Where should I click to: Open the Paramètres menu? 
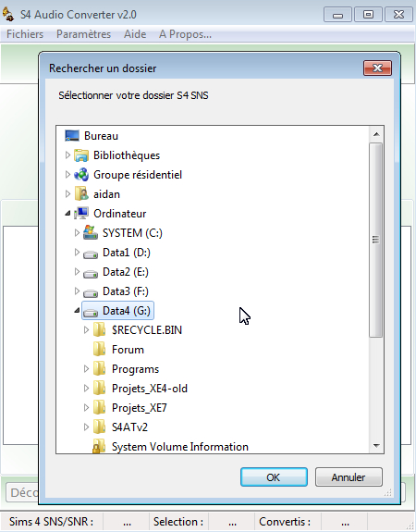click(x=83, y=34)
